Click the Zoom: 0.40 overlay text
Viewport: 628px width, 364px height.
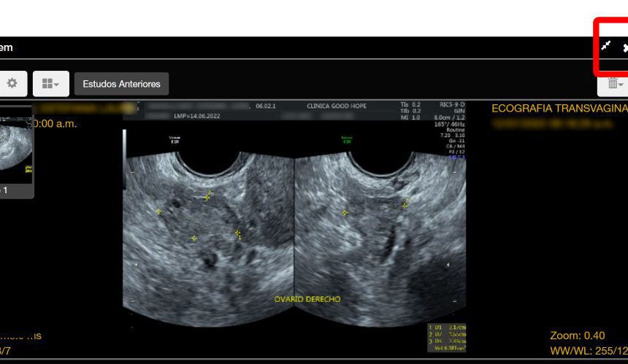pos(577,336)
